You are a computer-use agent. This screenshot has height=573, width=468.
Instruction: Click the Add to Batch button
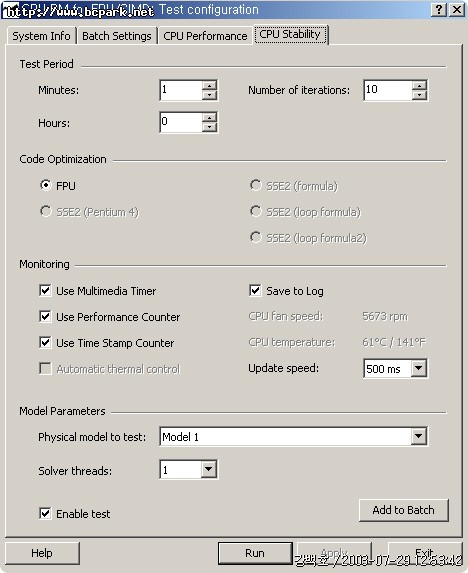click(403, 510)
